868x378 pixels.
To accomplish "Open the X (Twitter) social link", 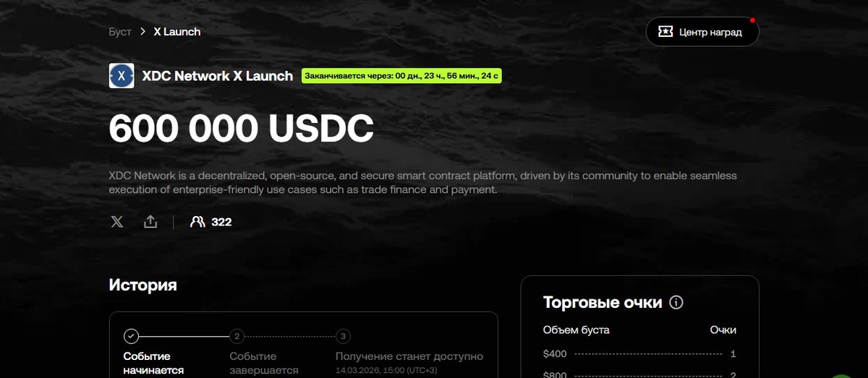I will point(117,222).
